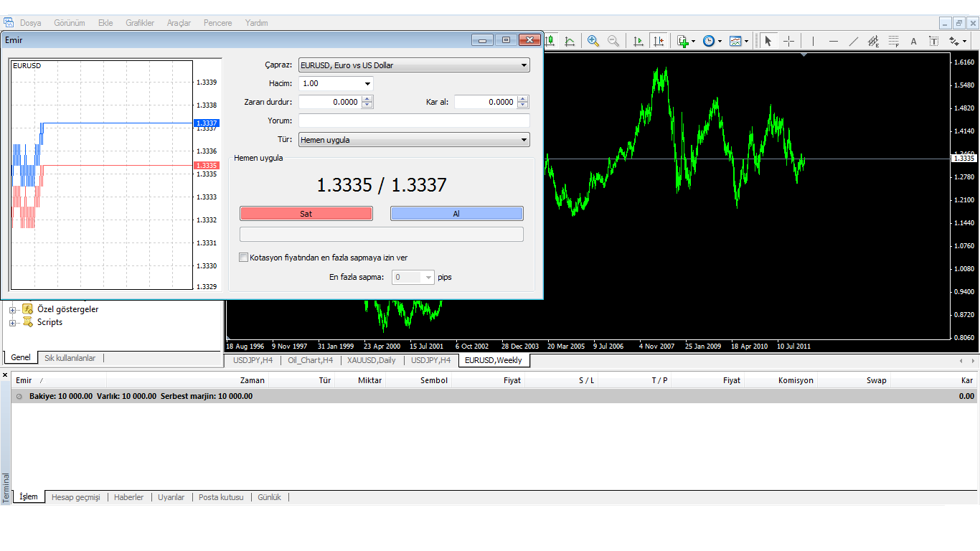Click the Scripts folder icon

click(28, 322)
